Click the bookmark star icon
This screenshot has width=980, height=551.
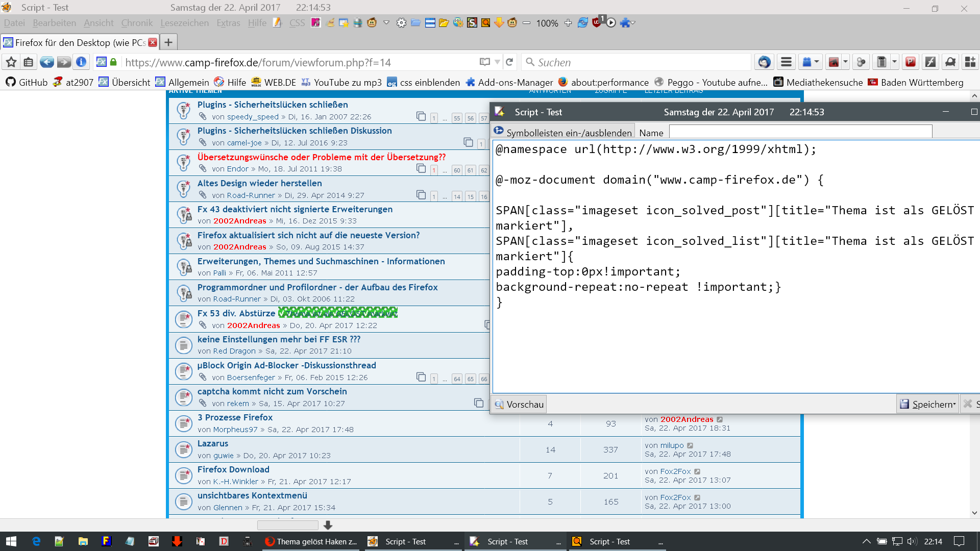pos(11,62)
